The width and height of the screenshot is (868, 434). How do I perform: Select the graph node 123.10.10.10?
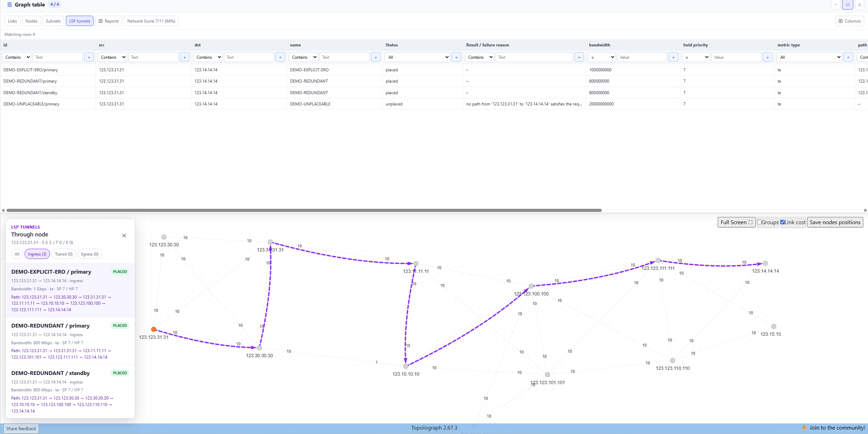click(406, 366)
